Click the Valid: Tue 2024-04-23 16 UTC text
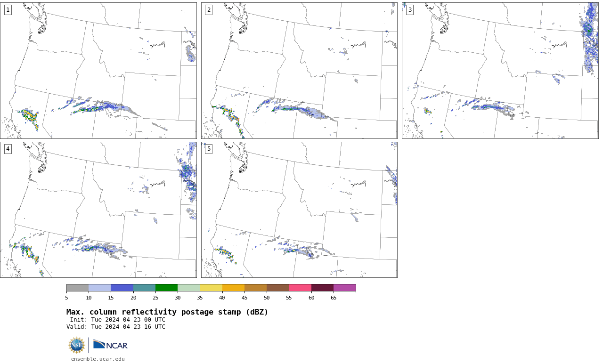This screenshot has width=603, height=364. tap(116, 327)
